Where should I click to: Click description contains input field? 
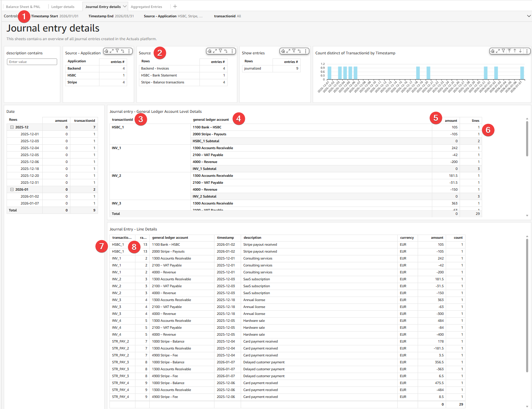(32, 62)
